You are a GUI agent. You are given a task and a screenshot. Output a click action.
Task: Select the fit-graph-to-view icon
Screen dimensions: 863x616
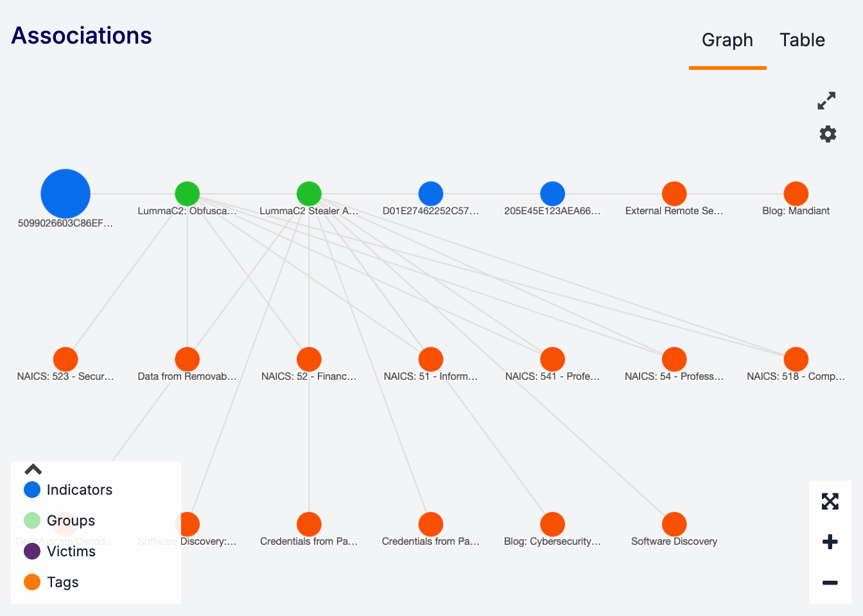pos(830,501)
